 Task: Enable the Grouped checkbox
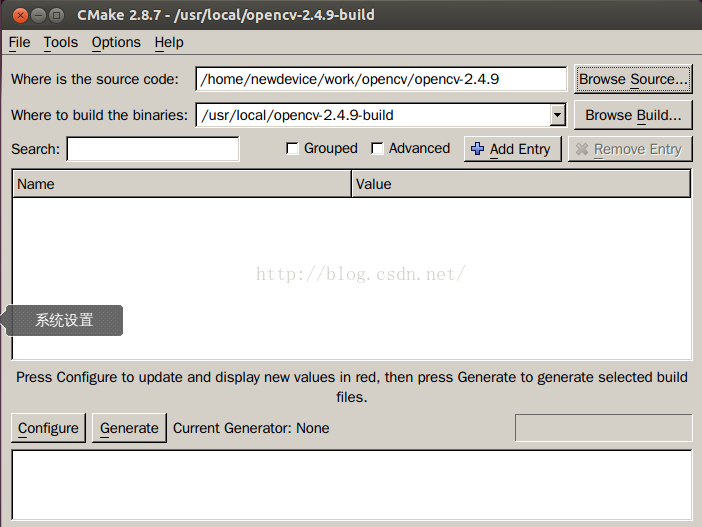(292, 148)
